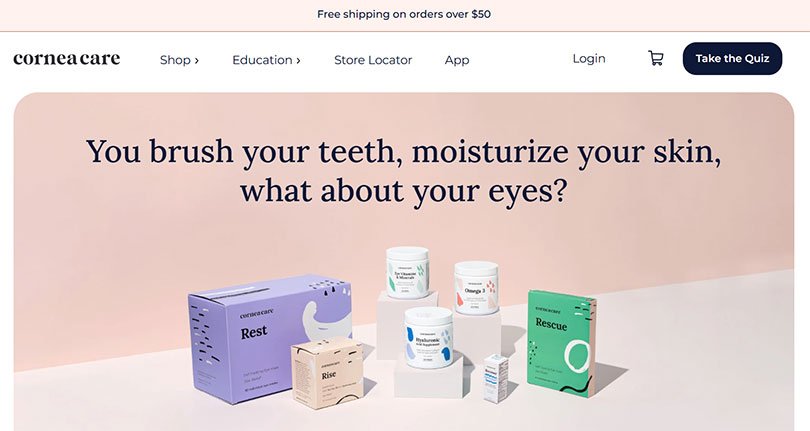This screenshot has width=810, height=431.
Task: Click the Login link
Action: pos(589,58)
